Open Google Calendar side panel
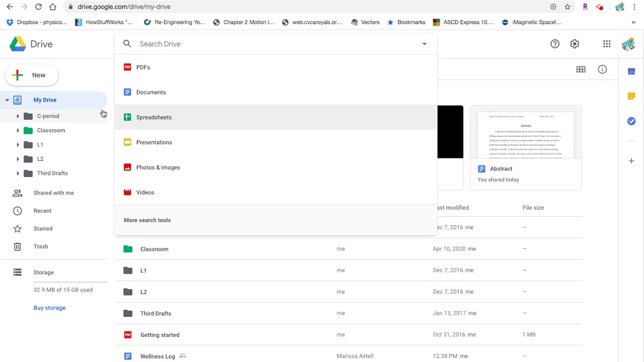 631,71
